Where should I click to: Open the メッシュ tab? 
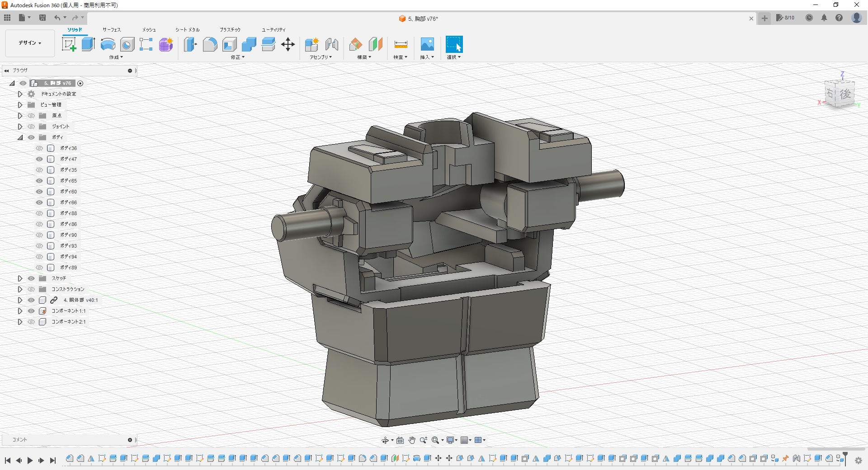point(149,30)
